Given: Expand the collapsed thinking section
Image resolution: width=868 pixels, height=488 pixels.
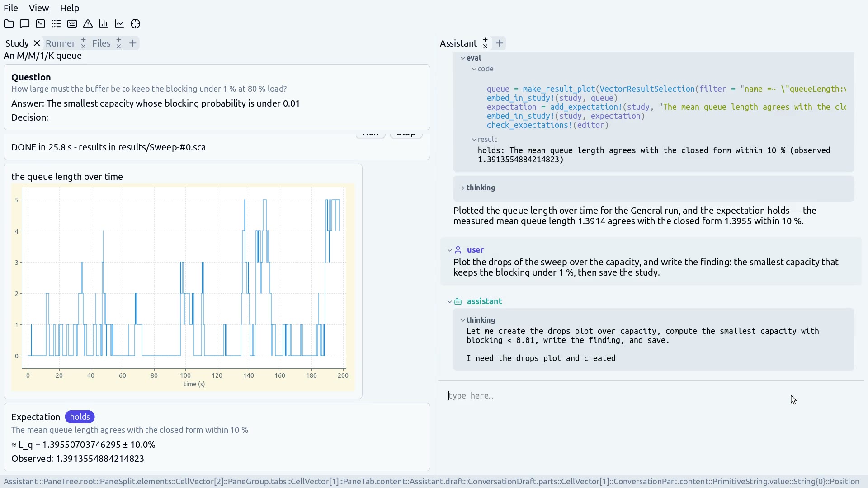Looking at the screenshot, I should tap(463, 188).
